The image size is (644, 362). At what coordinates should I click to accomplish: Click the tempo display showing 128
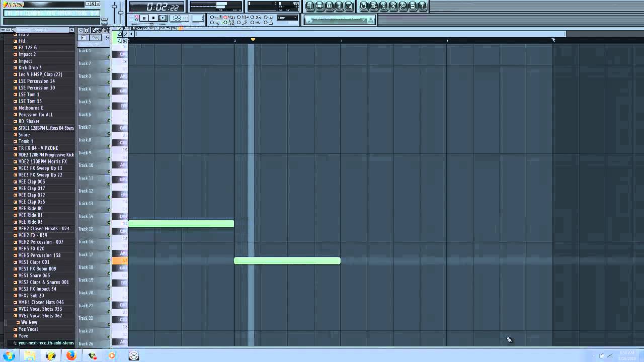tap(179, 18)
